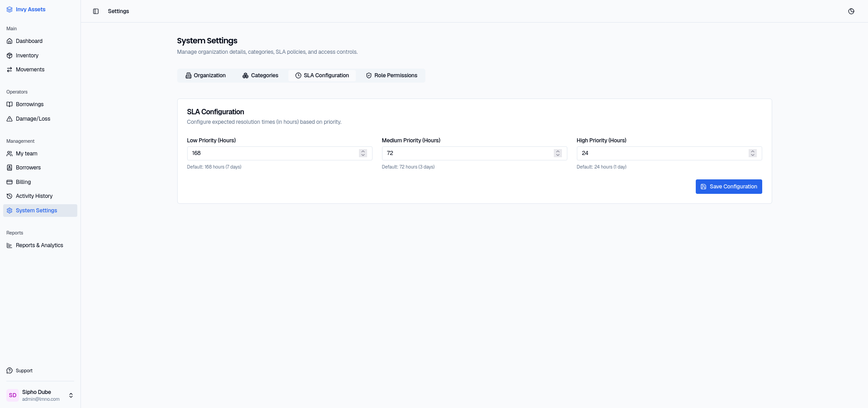Viewport: 868px width, 408px height.
Task: Click the System Settings page heading
Action: [207, 41]
